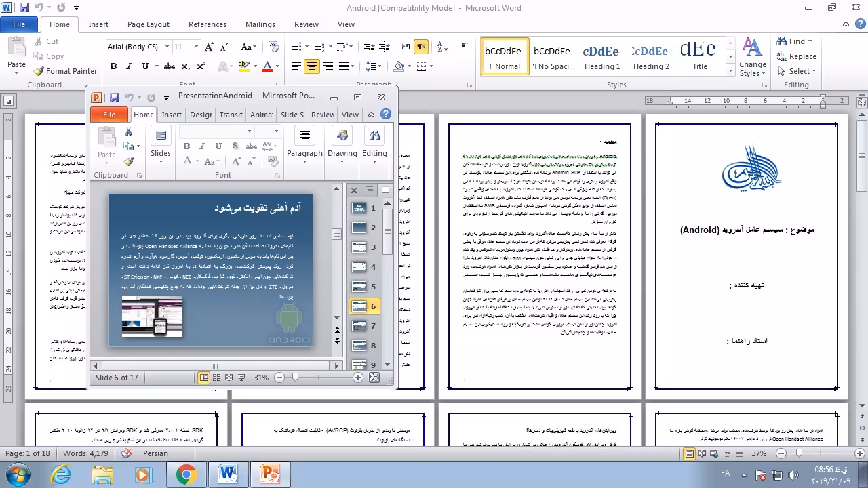Viewport: 868px width, 488px height.
Task: Expand the Word text highlight color arrow
Action: point(254,66)
